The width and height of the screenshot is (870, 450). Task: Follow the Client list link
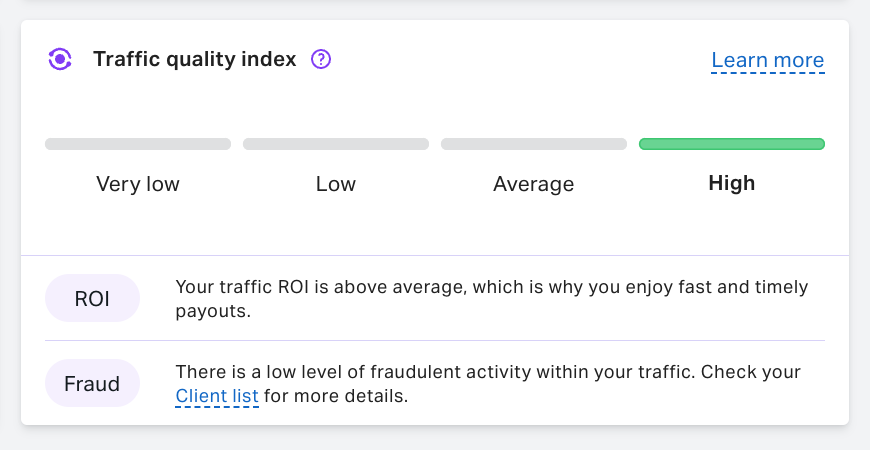[x=217, y=397]
